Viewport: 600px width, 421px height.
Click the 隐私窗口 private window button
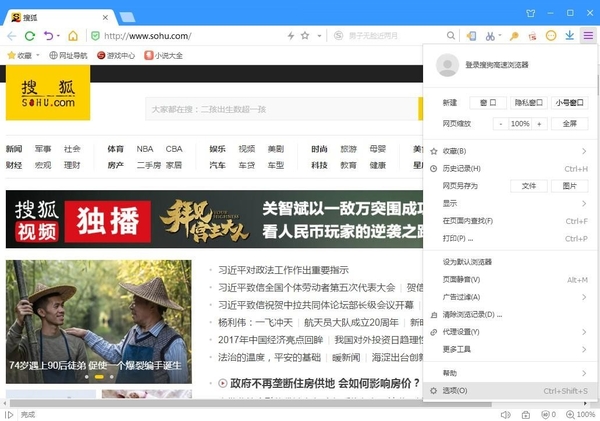click(527, 103)
